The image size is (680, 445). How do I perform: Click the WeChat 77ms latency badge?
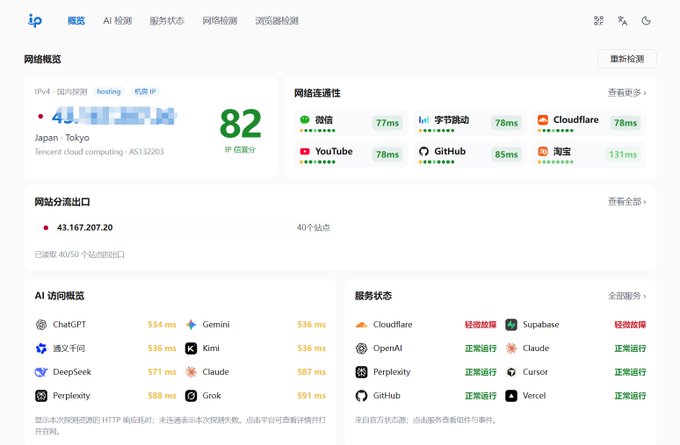tap(387, 123)
